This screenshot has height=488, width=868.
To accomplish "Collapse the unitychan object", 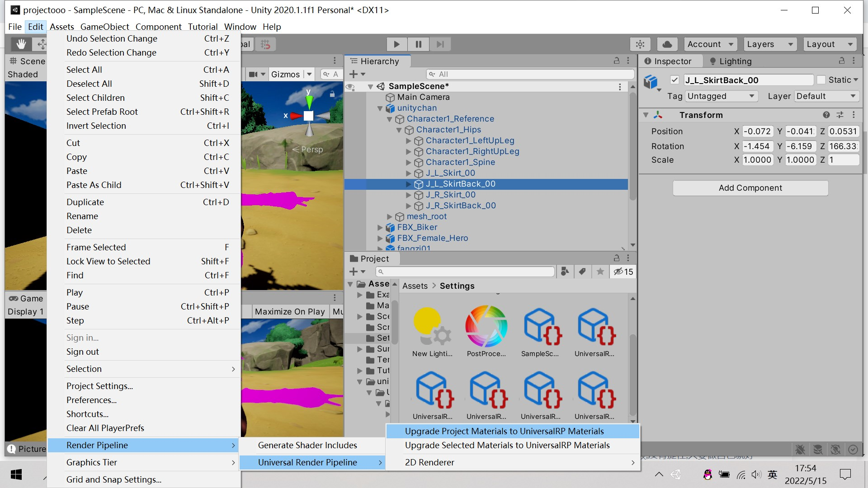I will coord(380,108).
